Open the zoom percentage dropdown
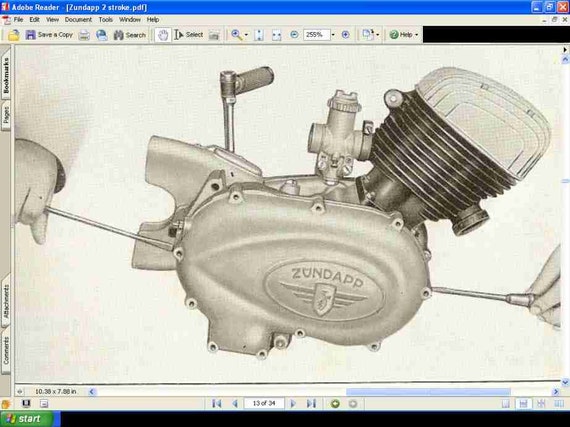Screen dimensions: 570x427 pos(333,35)
